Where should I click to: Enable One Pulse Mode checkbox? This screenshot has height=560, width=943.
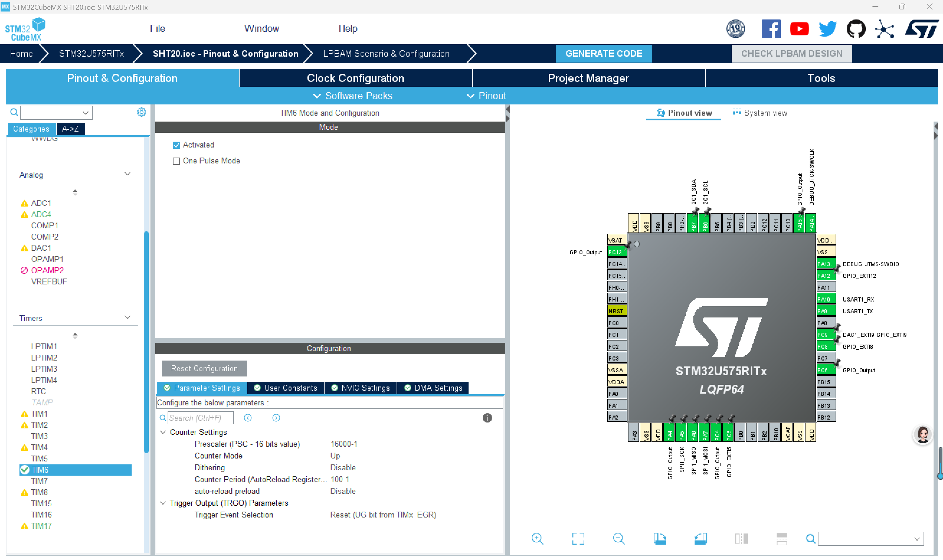[176, 161]
